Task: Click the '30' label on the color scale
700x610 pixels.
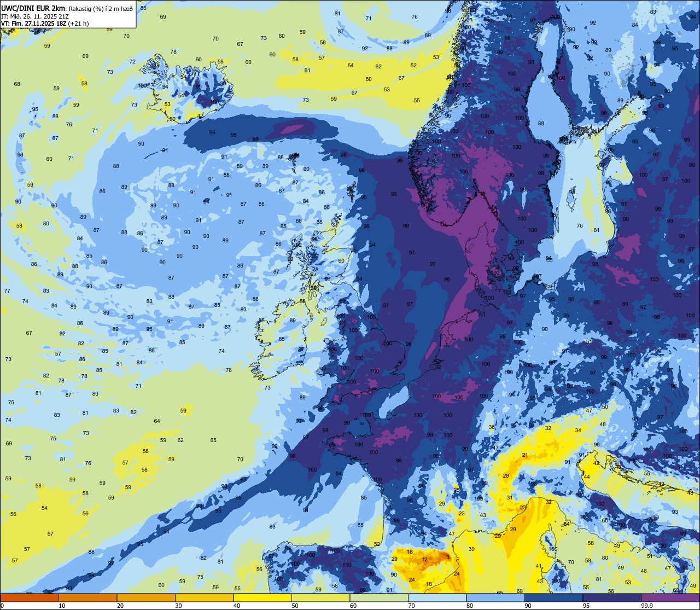Action: click(x=178, y=606)
